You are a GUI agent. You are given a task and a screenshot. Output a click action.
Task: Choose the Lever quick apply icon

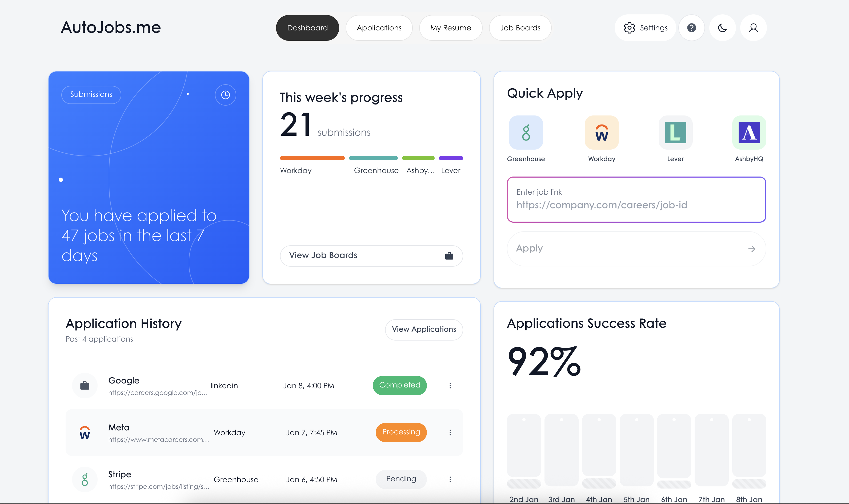point(675,133)
